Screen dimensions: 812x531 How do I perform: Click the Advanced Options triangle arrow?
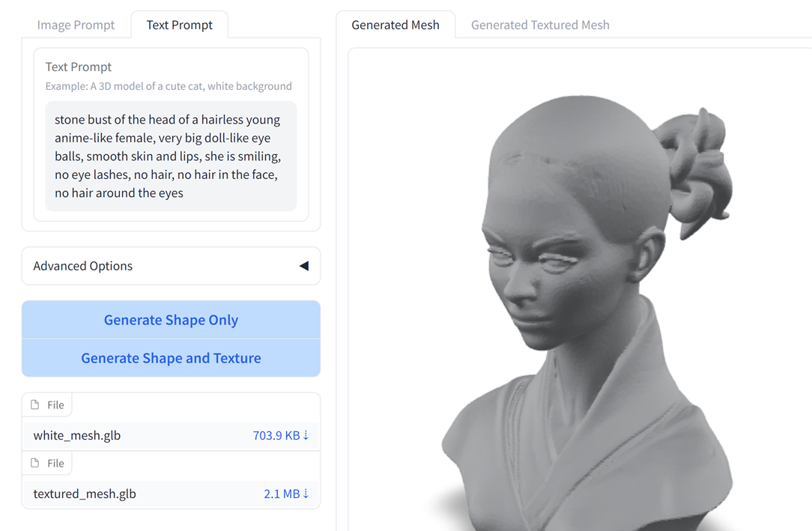point(304,266)
